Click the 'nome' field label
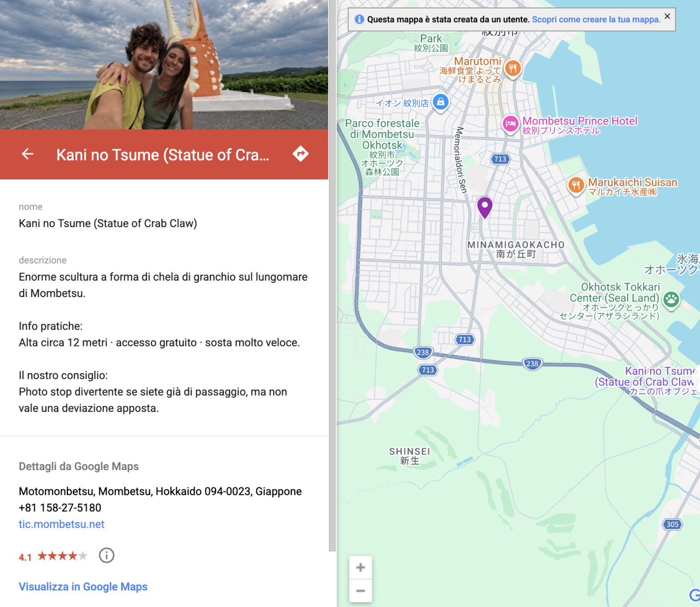This screenshot has width=700, height=607. pos(31,206)
